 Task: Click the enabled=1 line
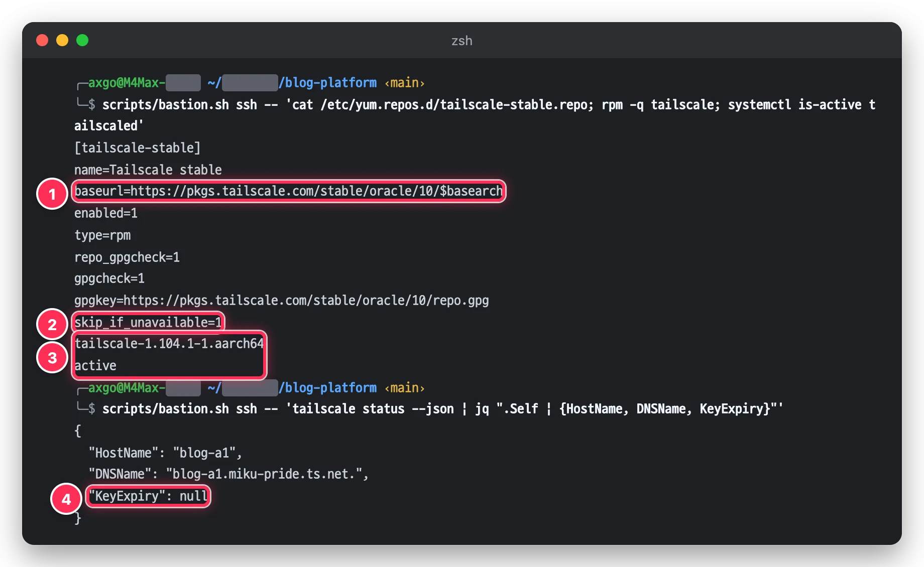[106, 213]
